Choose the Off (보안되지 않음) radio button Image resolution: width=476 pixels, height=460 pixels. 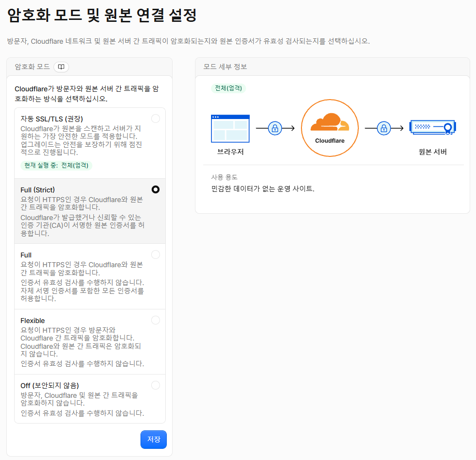(x=156, y=385)
